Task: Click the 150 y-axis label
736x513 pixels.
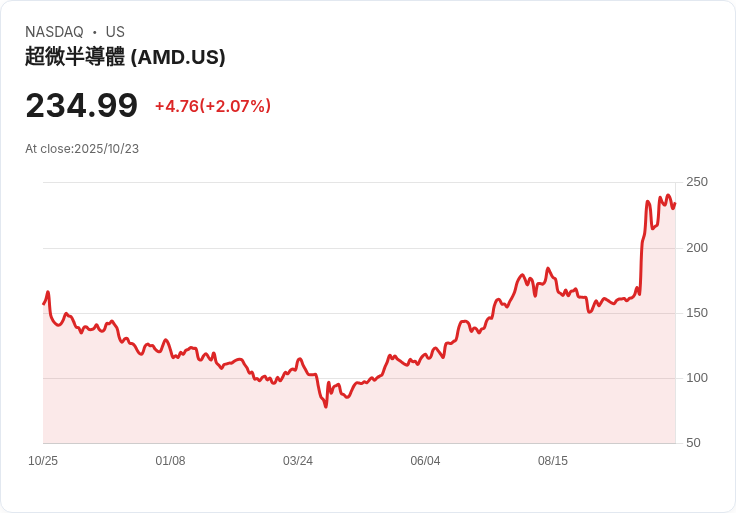Action: pyautogui.click(x=697, y=313)
